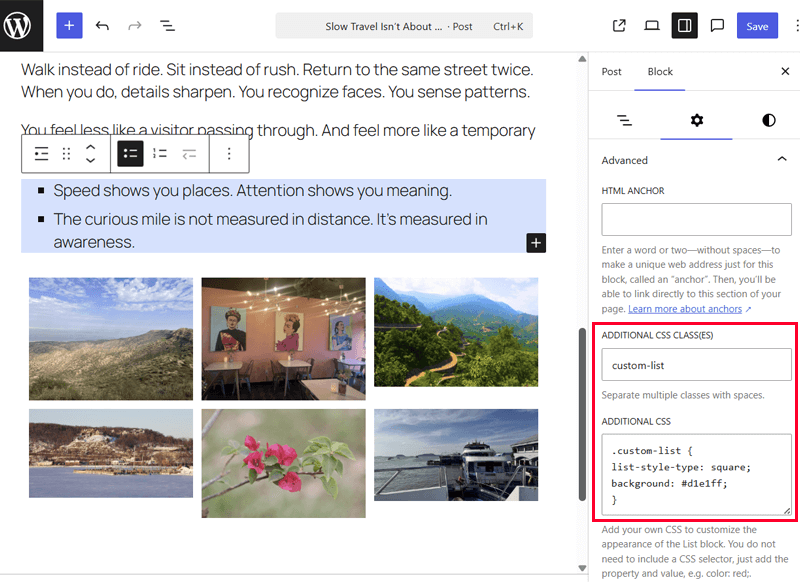Open the block options three-dot menu

229,154
